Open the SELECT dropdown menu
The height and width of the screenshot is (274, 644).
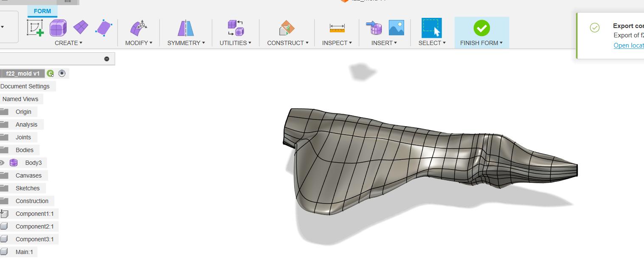click(x=432, y=43)
